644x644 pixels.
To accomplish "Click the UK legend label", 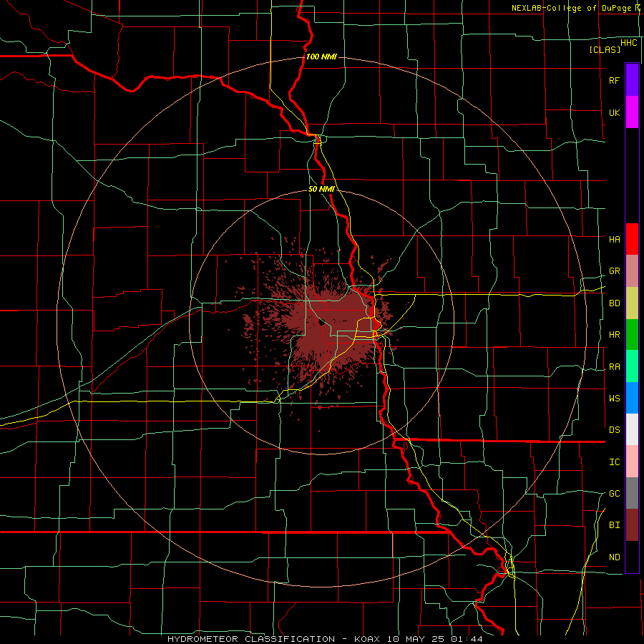I will click(614, 112).
